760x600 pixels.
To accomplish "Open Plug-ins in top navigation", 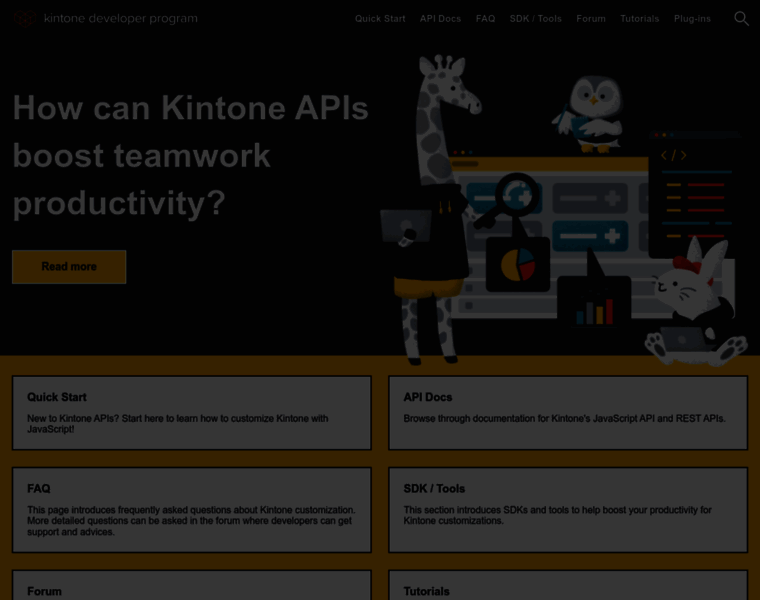I will click(x=692, y=19).
